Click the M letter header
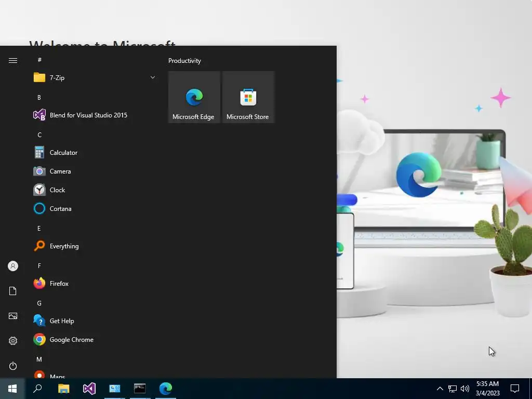The image size is (532, 399). pyautogui.click(x=39, y=360)
